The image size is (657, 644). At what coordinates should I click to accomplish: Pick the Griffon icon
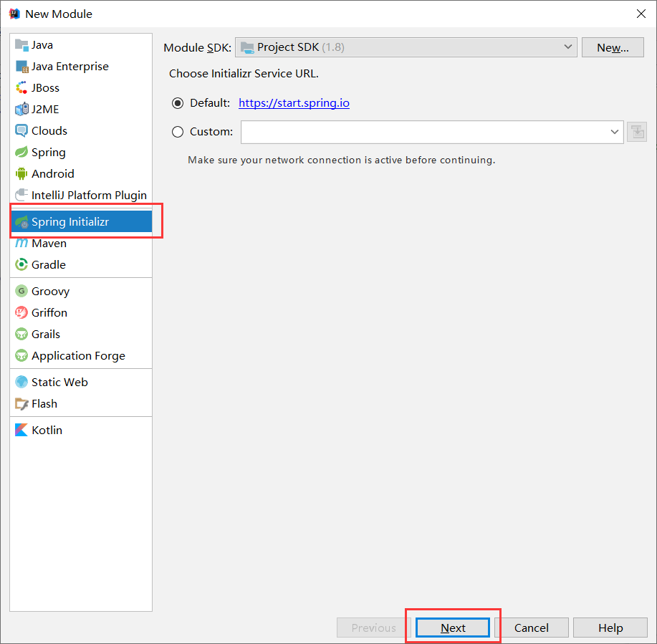[21, 312]
